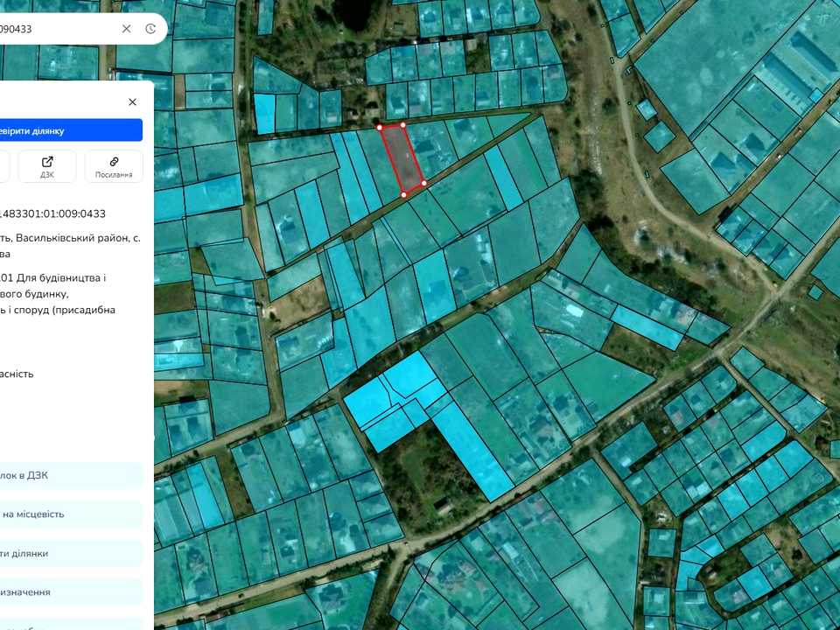
Task: Click the button ending 'на місцевість'
Action: 71,514
